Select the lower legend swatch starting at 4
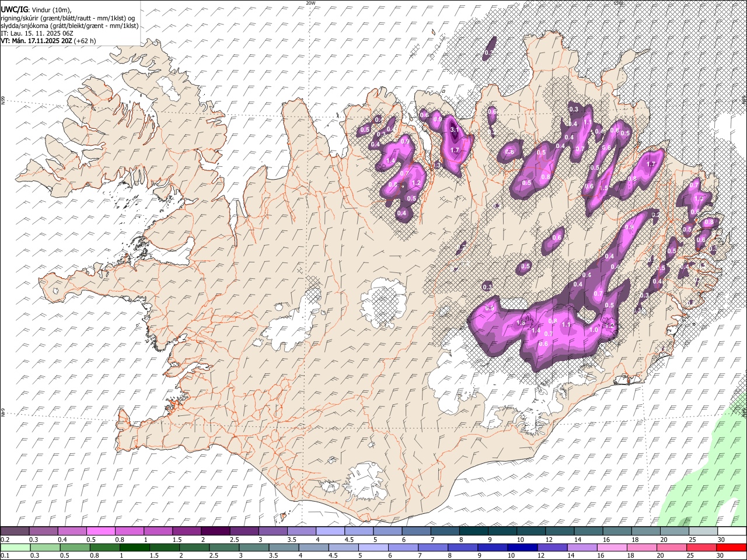Image resolution: width=747 pixels, height=560 pixels. click(313, 548)
